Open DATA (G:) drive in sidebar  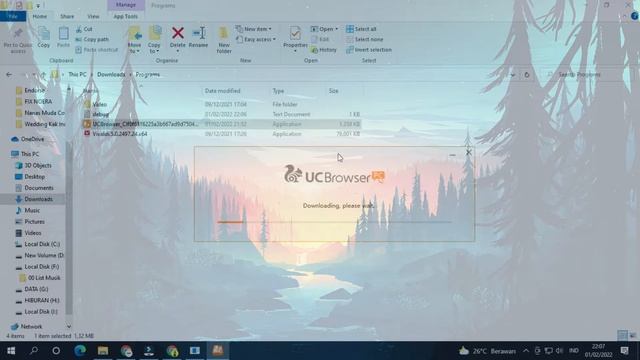[x=36, y=289]
